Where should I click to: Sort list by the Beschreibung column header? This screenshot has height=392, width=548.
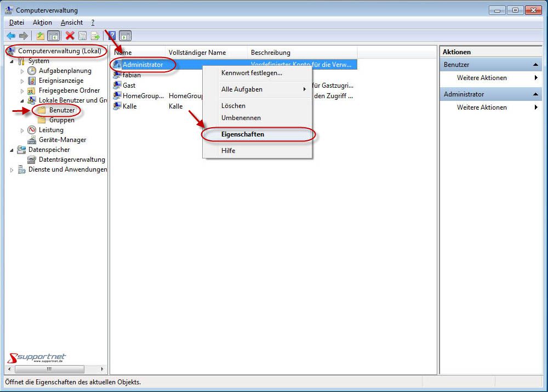(x=271, y=53)
